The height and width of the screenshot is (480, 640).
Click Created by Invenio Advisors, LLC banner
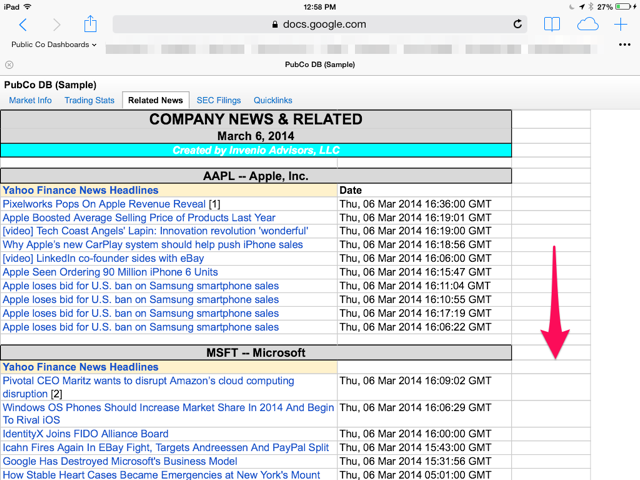[256, 150]
